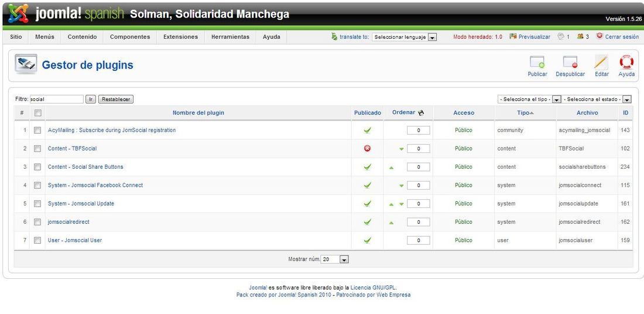
Task: Click save order icon next to Ordenar
Action: [420, 112]
